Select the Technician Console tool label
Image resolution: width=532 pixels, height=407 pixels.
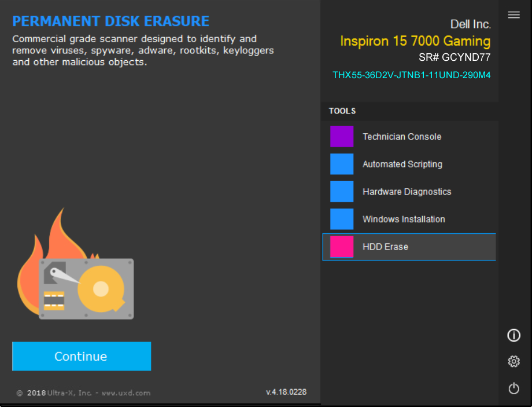click(x=402, y=137)
